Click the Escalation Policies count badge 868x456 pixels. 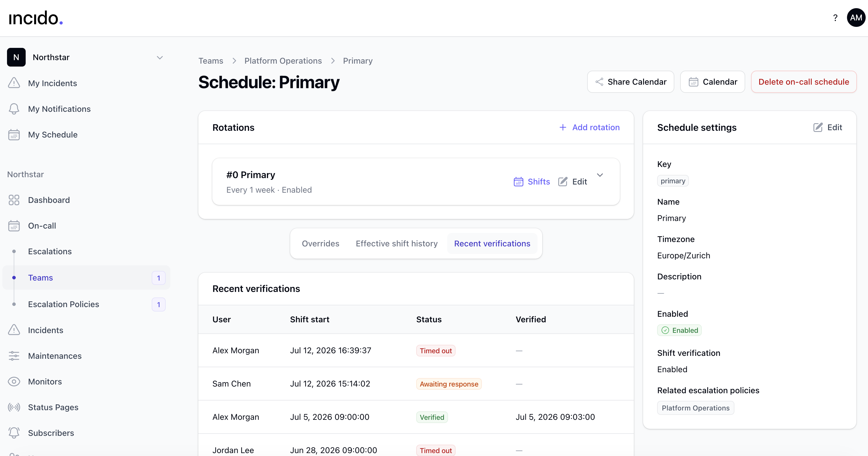coord(159,304)
